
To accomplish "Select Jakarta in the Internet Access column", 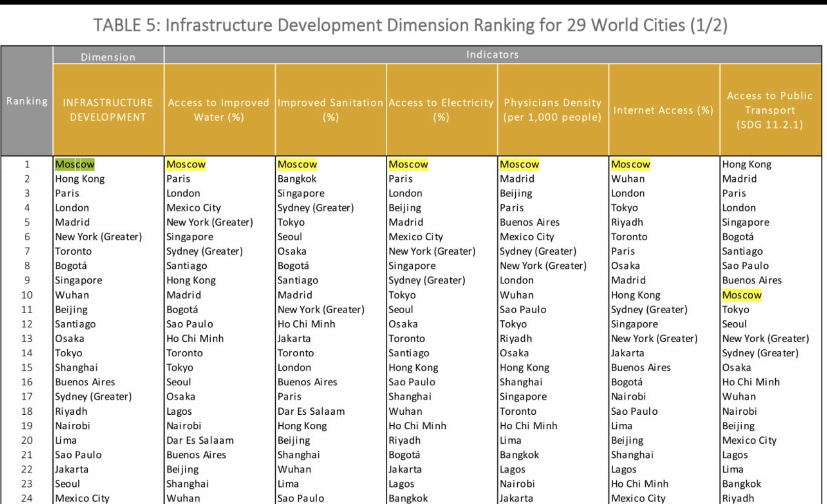I will [x=627, y=353].
